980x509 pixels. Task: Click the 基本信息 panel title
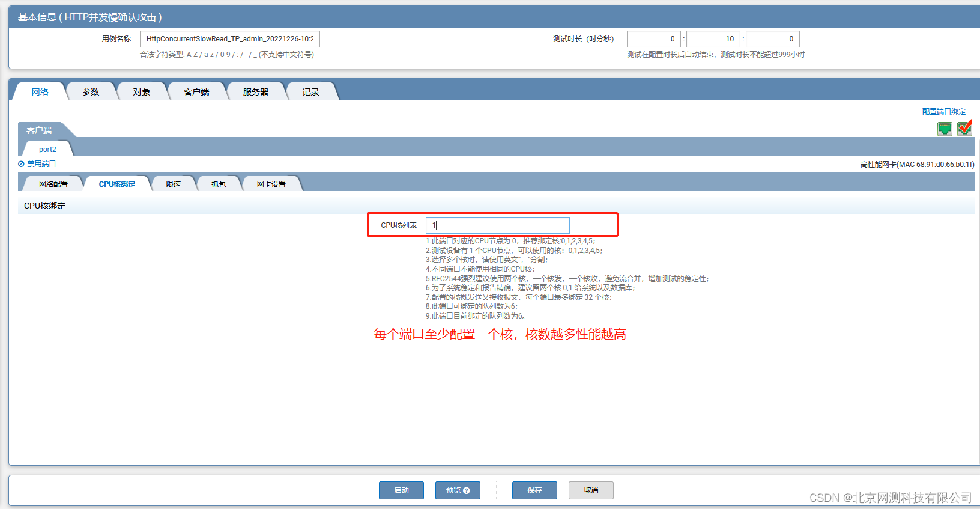click(x=90, y=17)
